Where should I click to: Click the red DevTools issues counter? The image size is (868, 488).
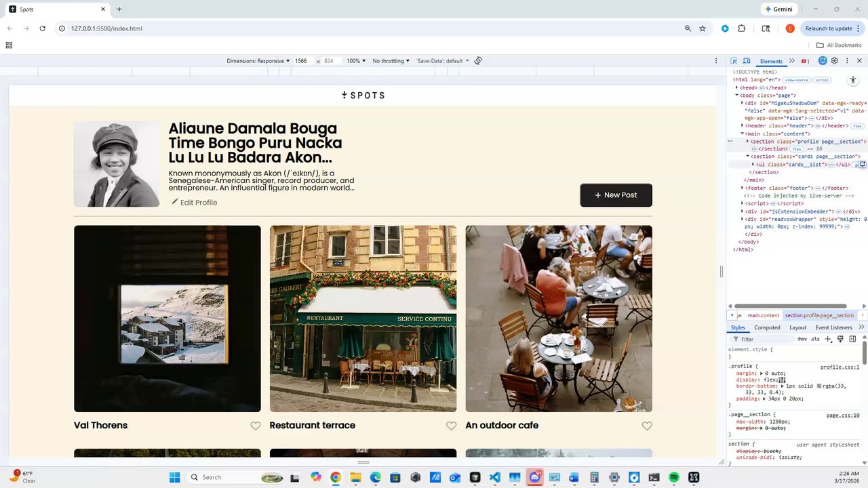[x=806, y=61]
